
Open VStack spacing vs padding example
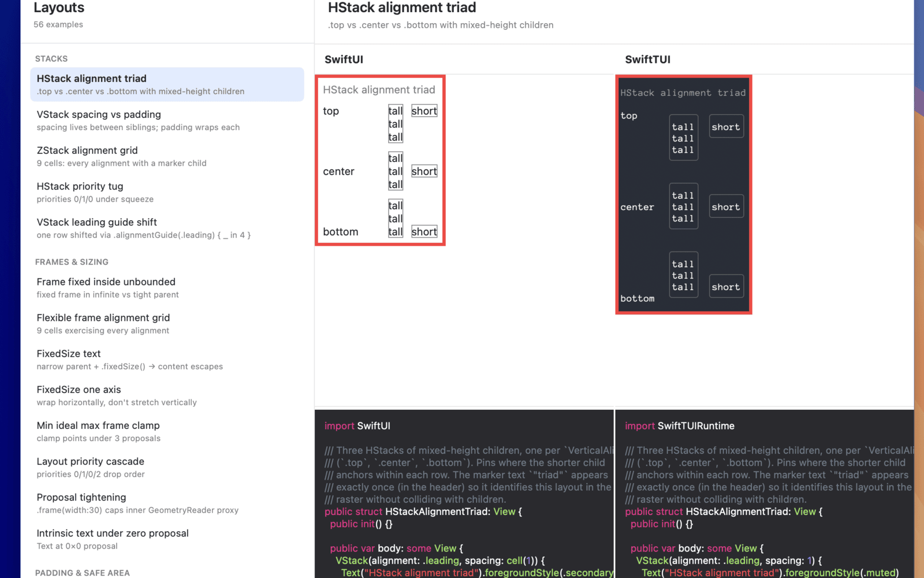[x=167, y=120]
